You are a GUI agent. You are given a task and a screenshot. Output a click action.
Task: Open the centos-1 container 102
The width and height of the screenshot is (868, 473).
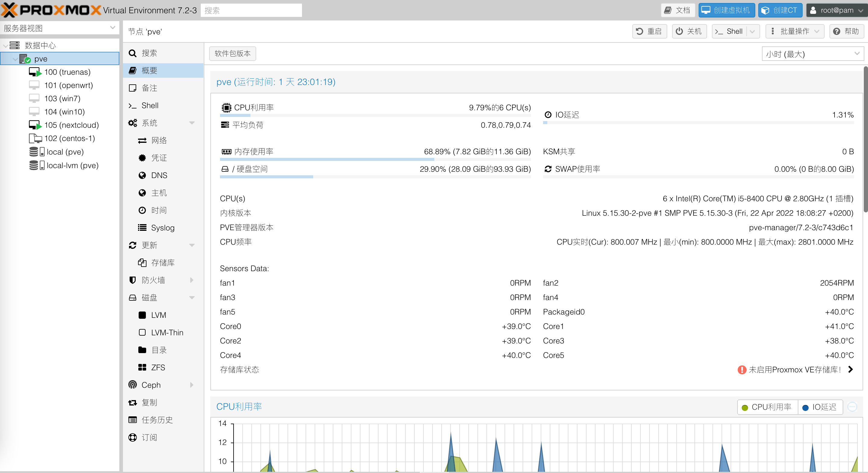(69, 139)
